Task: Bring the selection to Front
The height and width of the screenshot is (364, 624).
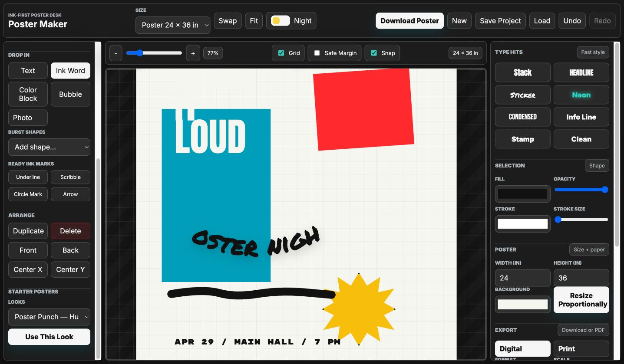Action: [28, 250]
